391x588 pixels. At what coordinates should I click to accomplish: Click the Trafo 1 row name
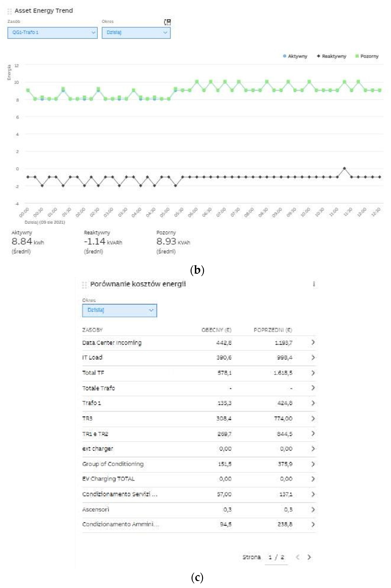click(92, 403)
